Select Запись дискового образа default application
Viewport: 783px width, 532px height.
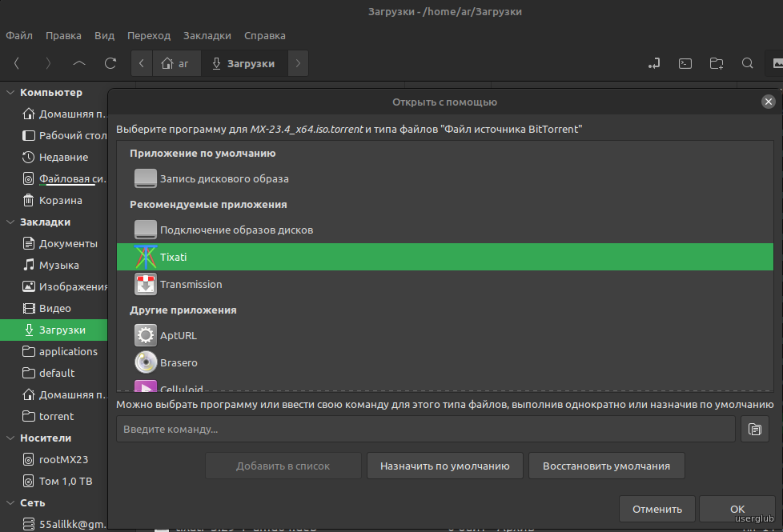point(445,178)
